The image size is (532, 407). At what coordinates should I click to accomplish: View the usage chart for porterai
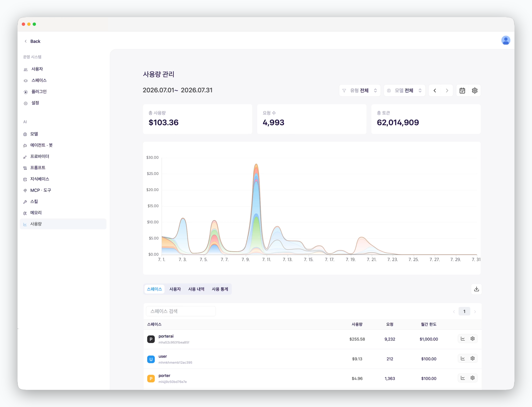(x=463, y=339)
